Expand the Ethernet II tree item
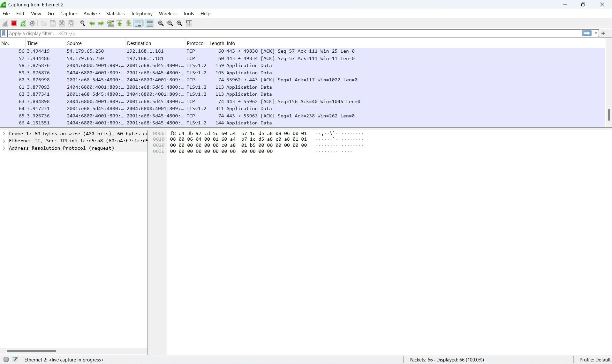Viewport: 612px width, 364px height. click(x=4, y=141)
